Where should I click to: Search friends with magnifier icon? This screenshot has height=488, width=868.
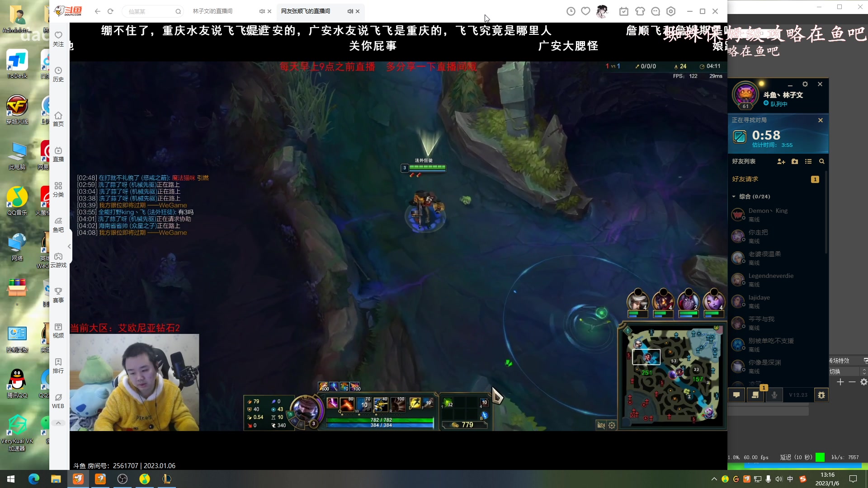pyautogui.click(x=822, y=162)
